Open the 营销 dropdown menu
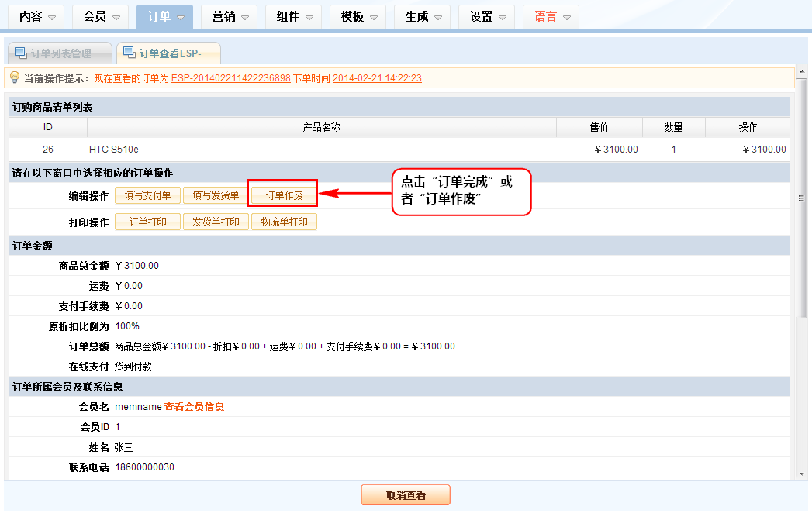812x513 pixels. point(230,16)
